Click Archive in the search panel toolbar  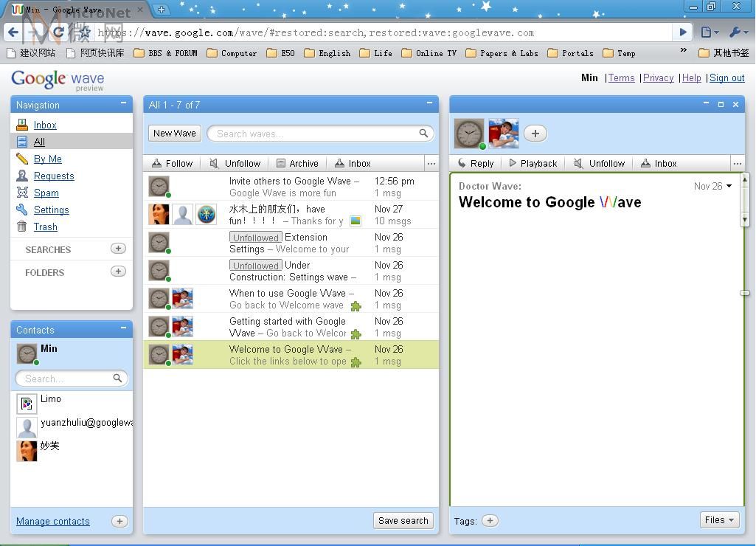tap(297, 164)
